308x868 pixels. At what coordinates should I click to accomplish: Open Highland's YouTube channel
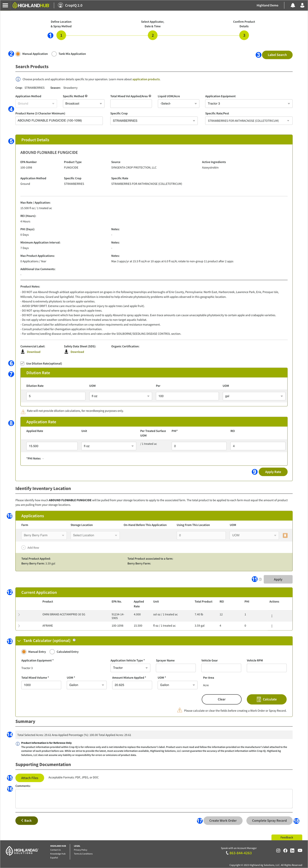pyautogui.click(x=300, y=850)
